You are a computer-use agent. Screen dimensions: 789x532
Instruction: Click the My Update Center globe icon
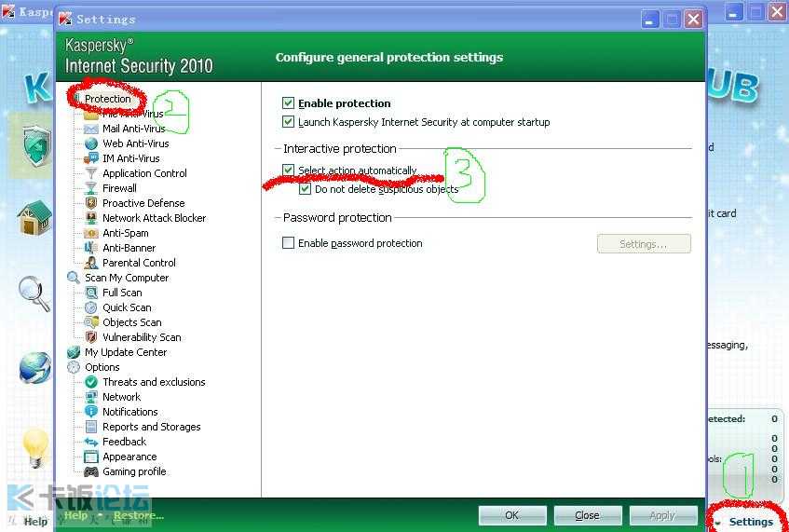coord(74,352)
